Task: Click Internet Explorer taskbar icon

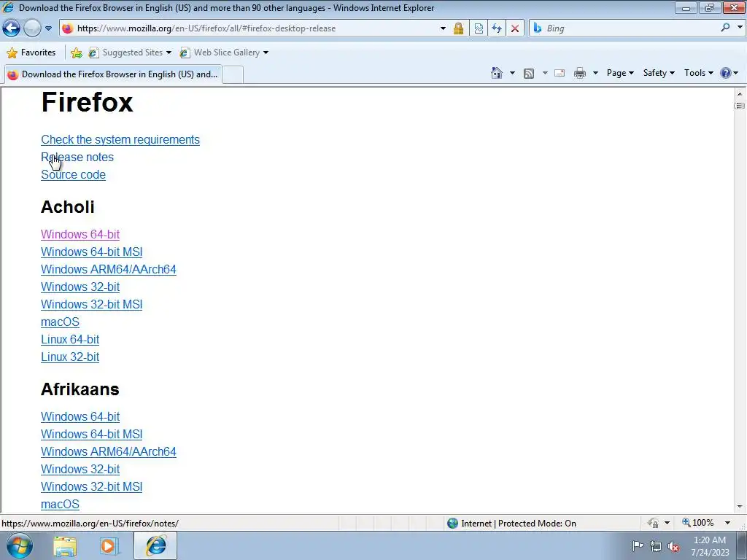Action: coord(155,545)
